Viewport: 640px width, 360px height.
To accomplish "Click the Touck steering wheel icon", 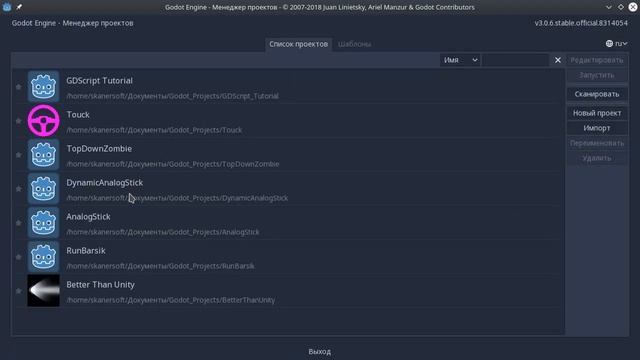I will point(43,120).
